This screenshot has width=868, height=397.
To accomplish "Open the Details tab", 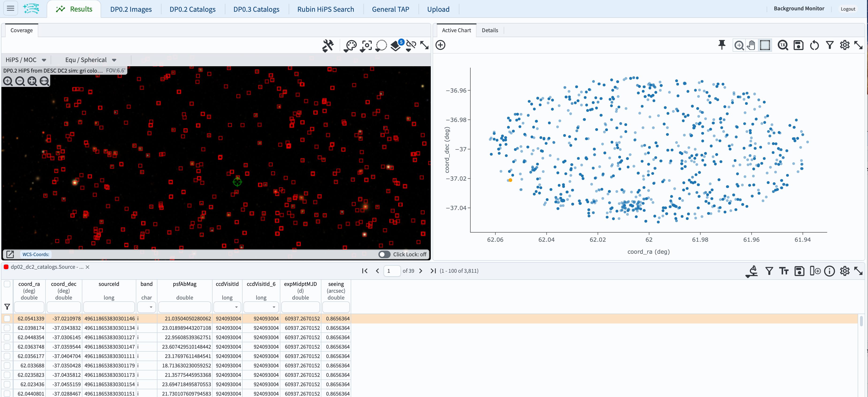I will coord(490,30).
